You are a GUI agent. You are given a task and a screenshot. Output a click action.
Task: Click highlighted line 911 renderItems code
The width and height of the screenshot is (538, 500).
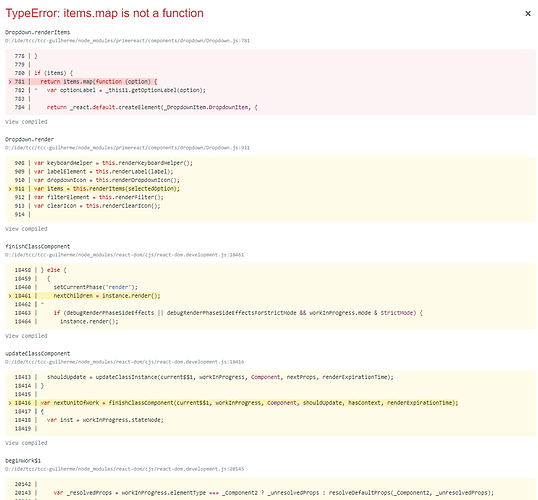tap(107, 189)
